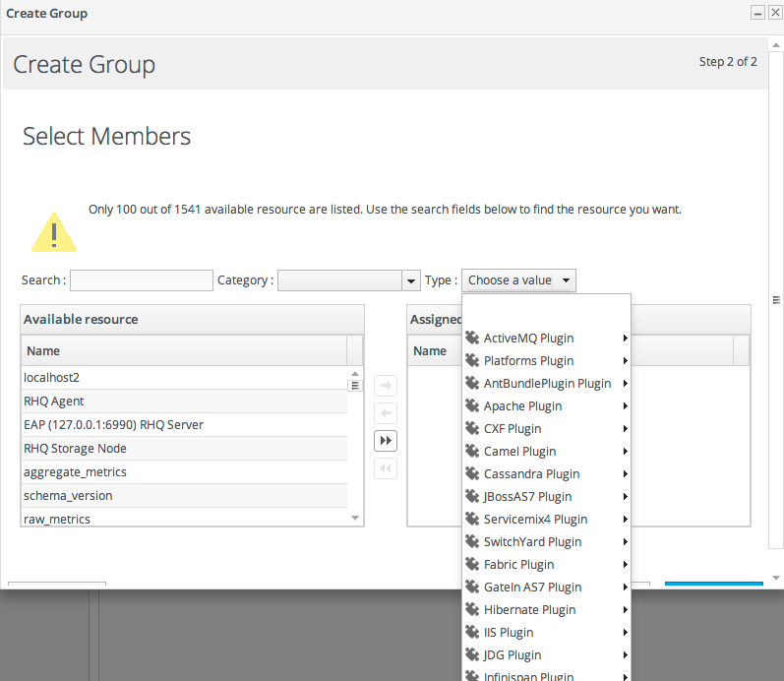Sort by the Name column header in Available resource
Viewport: 784px width, 681px height.
click(x=183, y=351)
